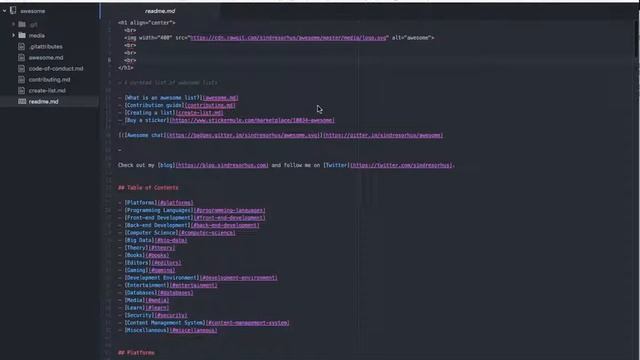Click the (#big-data) anchor link
This screenshot has width=640, height=360.
tap(171, 240)
